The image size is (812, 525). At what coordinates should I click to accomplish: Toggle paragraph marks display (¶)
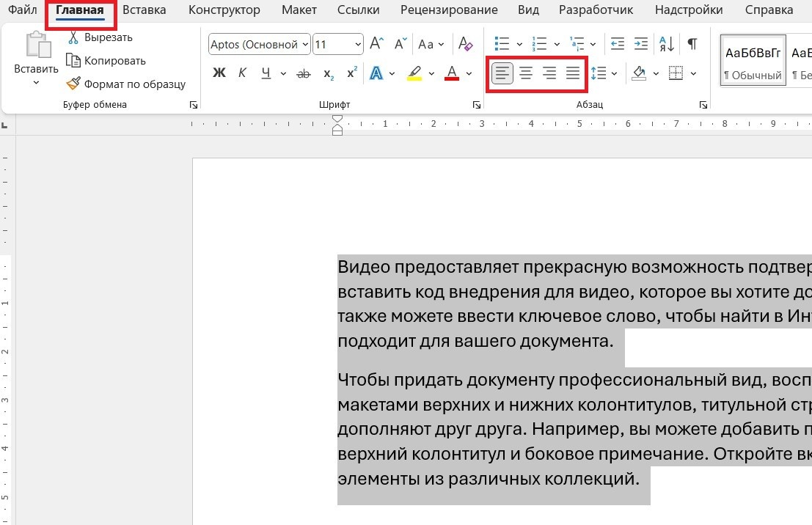coord(690,44)
